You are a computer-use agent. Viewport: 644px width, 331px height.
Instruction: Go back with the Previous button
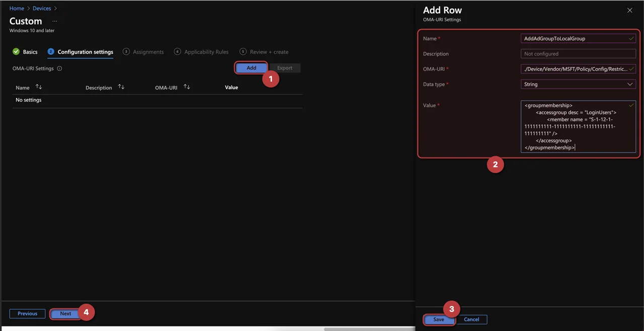click(27, 313)
